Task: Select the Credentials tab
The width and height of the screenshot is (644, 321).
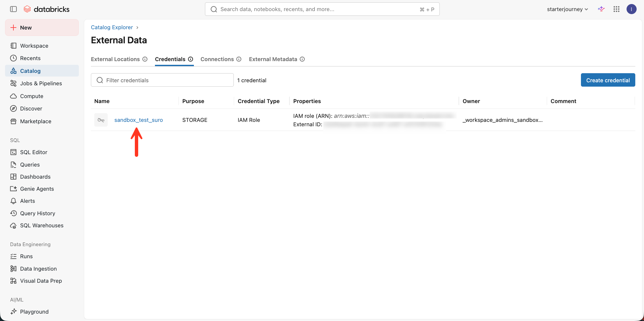Action: tap(170, 59)
